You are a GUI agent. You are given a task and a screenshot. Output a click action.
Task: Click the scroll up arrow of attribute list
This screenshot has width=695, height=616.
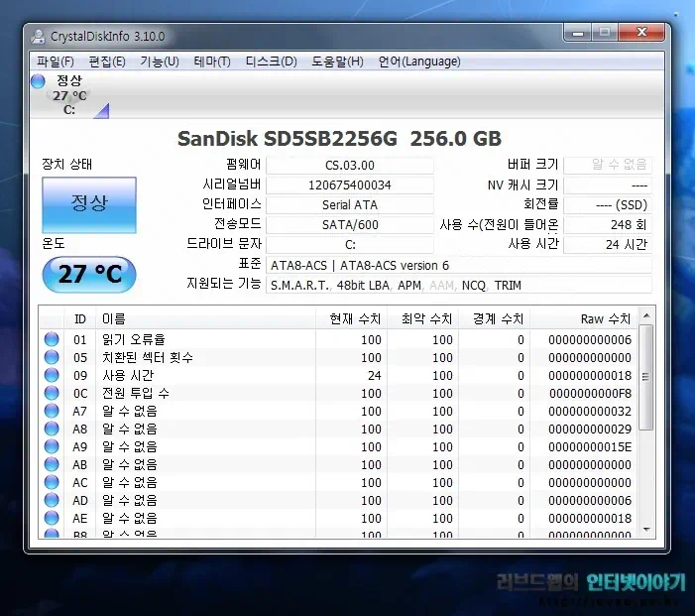pos(646,315)
